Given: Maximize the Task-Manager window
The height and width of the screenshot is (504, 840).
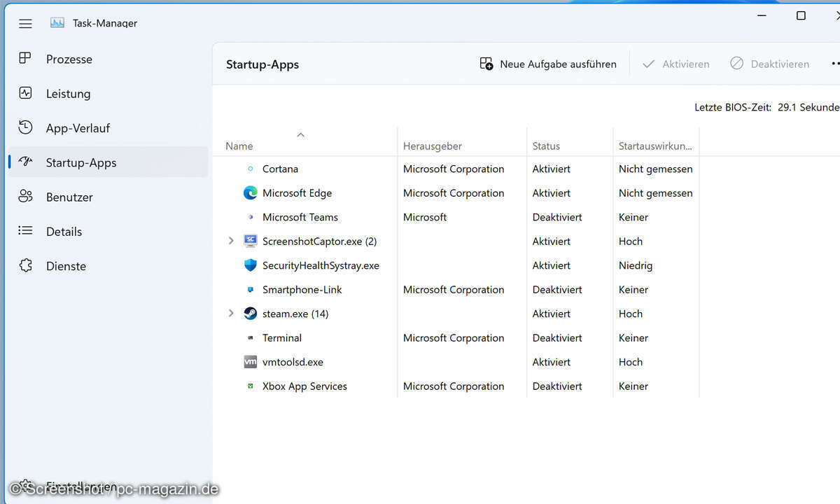Looking at the screenshot, I should [801, 15].
